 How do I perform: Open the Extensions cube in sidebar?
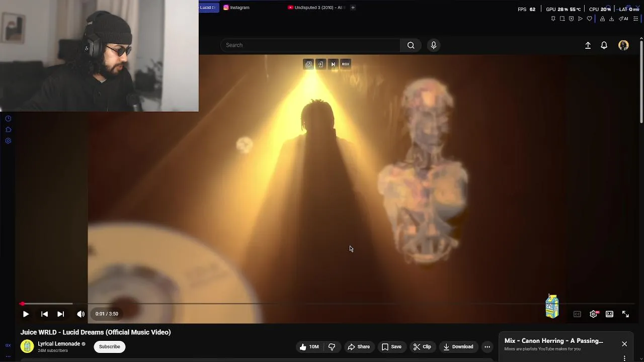pos(8,130)
